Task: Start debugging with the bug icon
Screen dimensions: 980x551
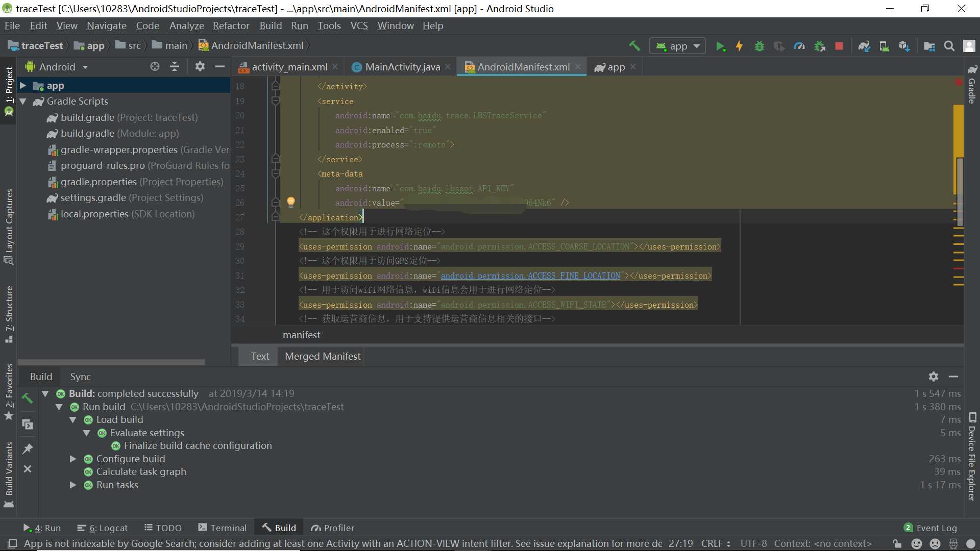Action: click(x=759, y=46)
